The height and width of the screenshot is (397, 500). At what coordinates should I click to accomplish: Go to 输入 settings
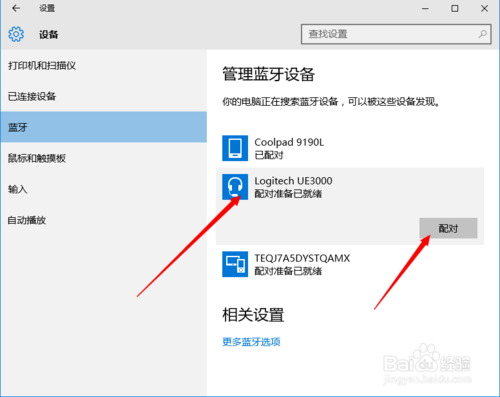click(104, 189)
